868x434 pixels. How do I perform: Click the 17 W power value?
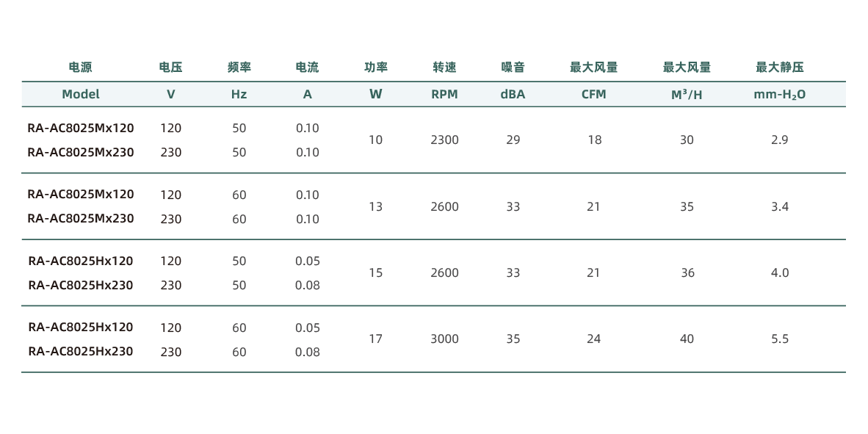[x=375, y=339]
